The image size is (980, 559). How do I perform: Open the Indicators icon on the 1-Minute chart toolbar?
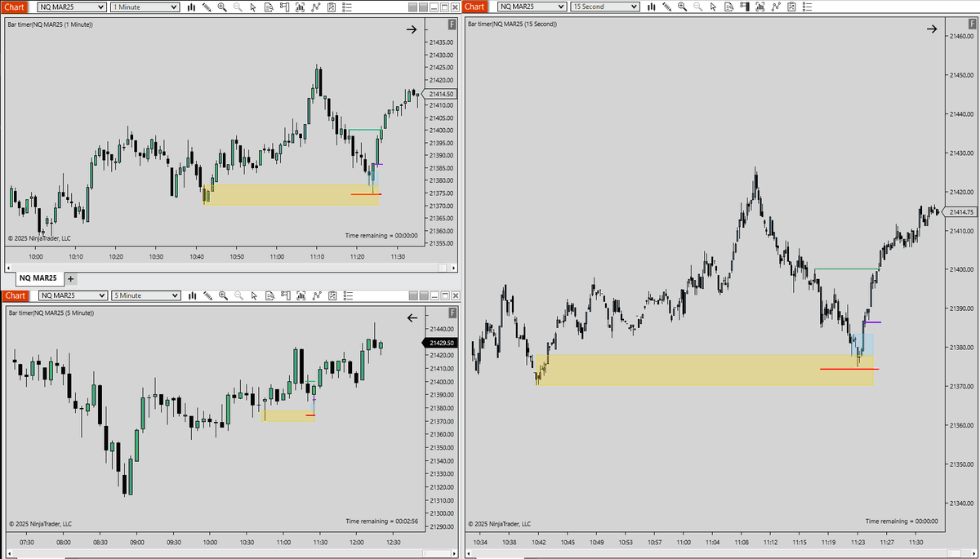click(x=300, y=7)
